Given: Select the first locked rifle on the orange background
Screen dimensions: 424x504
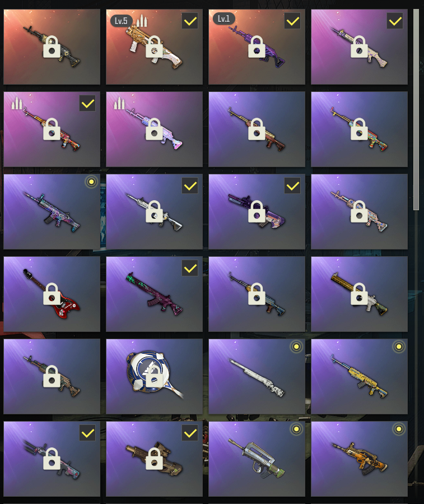Looking at the screenshot, I should 52,47.
